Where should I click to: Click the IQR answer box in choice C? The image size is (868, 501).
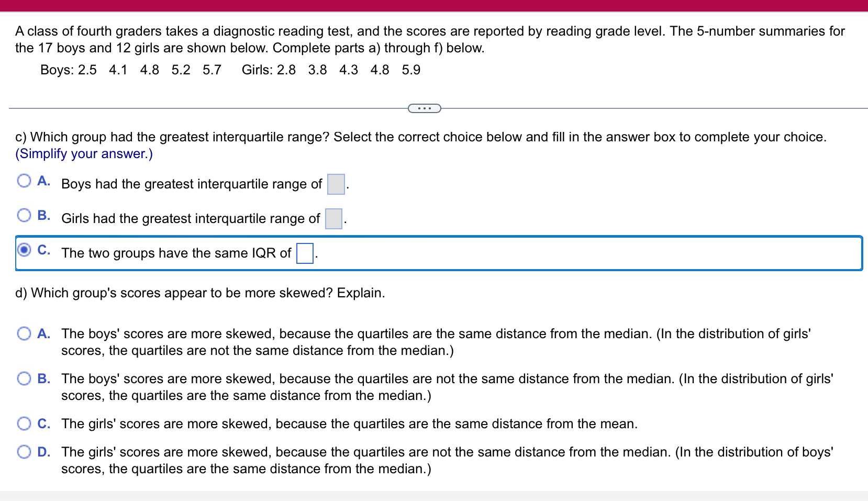(304, 254)
